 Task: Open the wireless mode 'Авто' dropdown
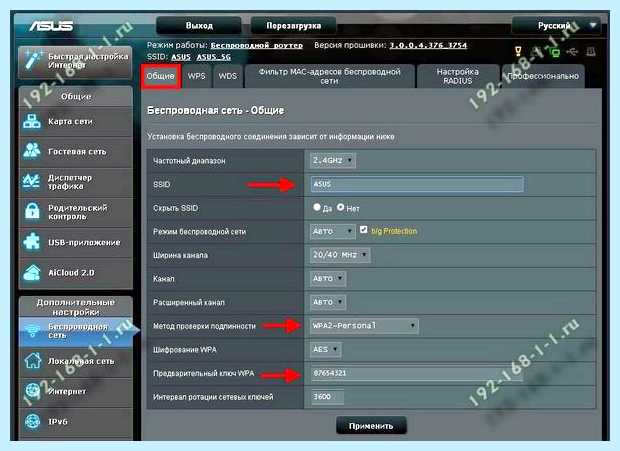333,231
